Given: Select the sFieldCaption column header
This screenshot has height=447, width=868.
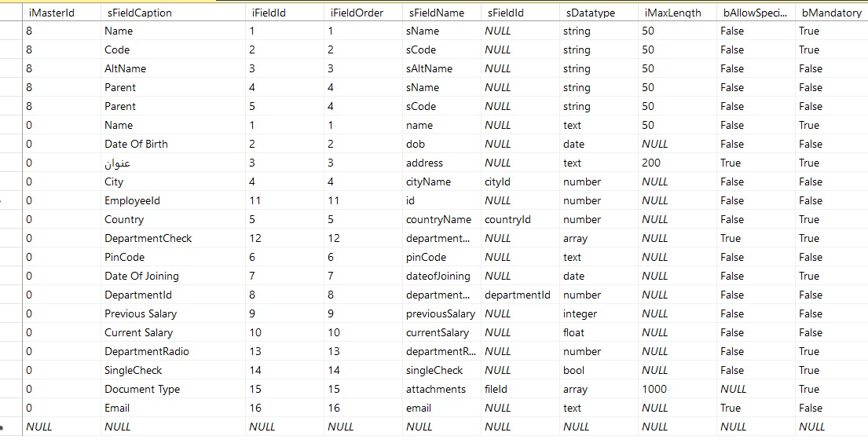Looking at the screenshot, I should (138, 13).
